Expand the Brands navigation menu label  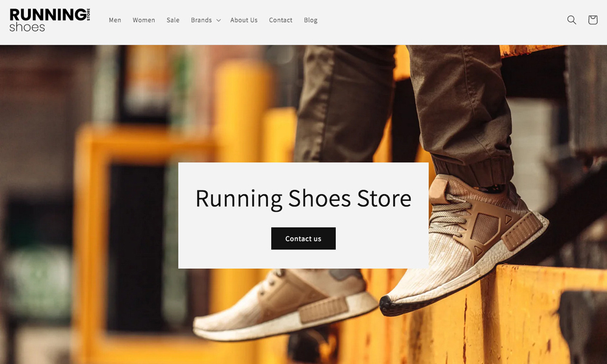201,20
